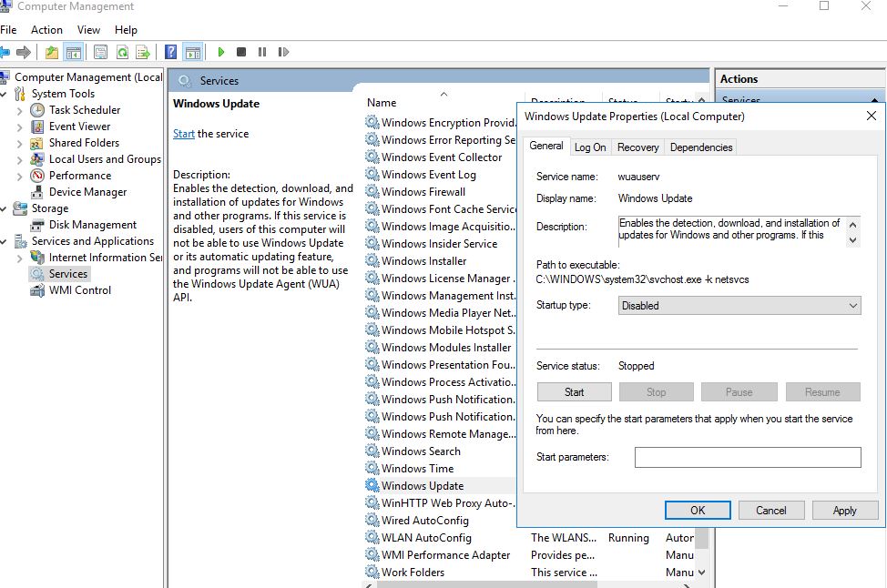887x588 pixels.
Task: Collapse the Services and Applications node
Action: click(x=4, y=241)
